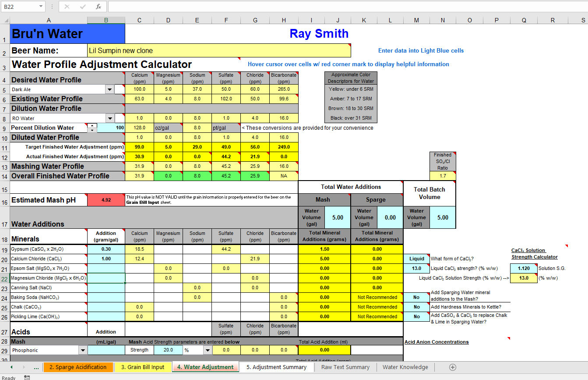Screen dimensions: 588x380
Task: Click the Pickling Lime mineral row label
Action: (x=49, y=316)
